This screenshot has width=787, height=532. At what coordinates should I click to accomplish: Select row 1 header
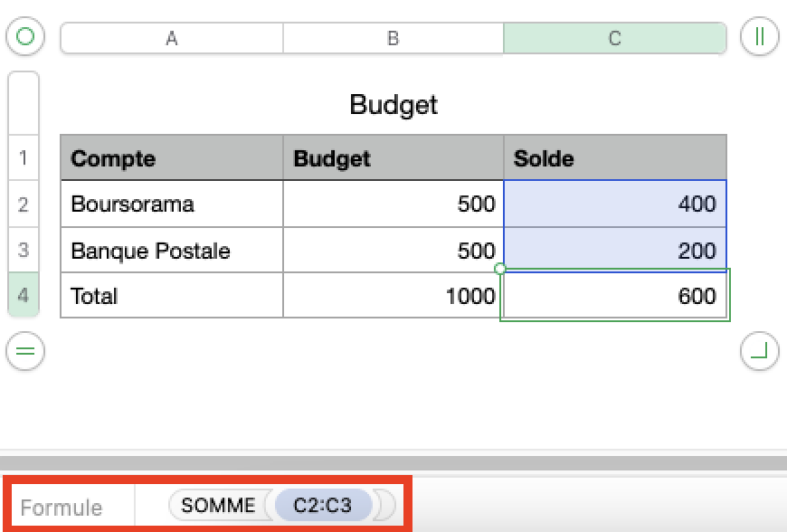(x=24, y=158)
